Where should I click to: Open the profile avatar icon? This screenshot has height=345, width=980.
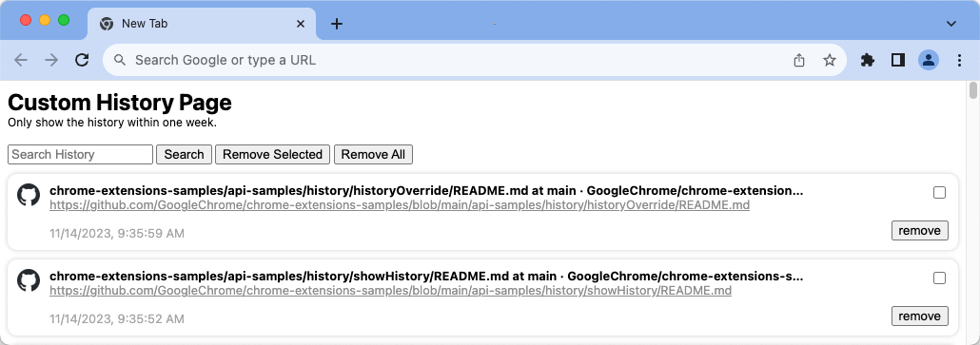[x=929, y=60]
